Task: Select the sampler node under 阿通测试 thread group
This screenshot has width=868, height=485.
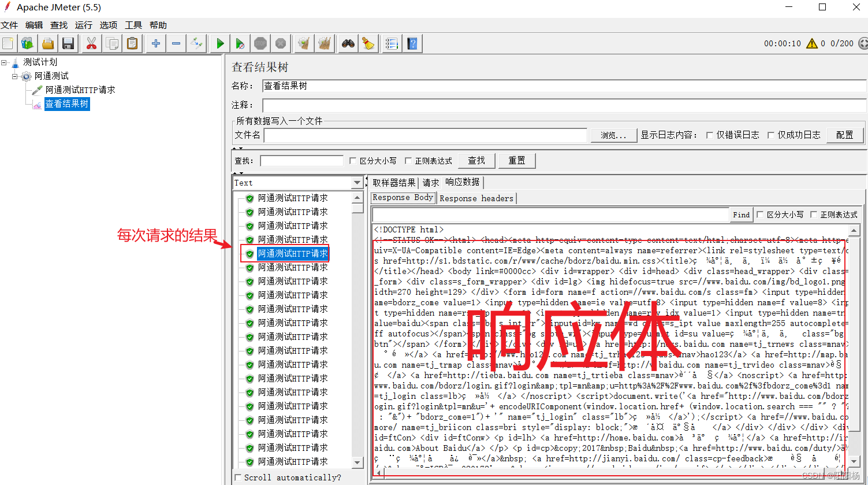Action: [x=80, y=90]
